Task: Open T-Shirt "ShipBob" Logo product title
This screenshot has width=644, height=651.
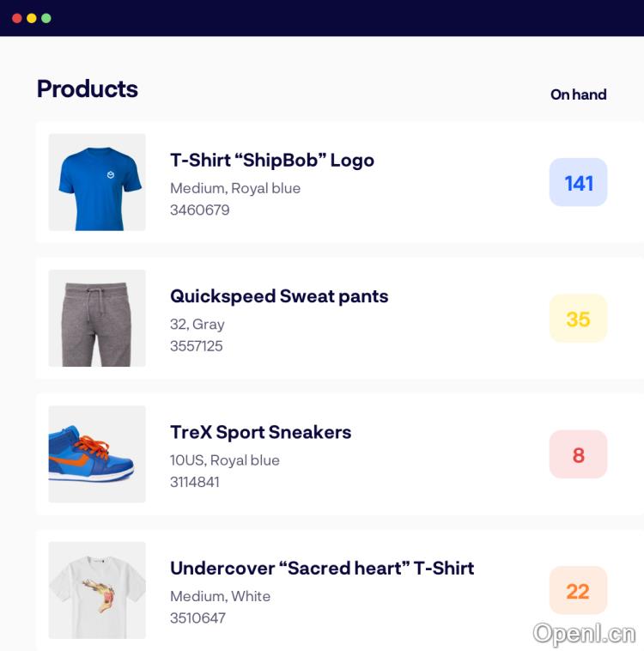Action: [x=272, y=161]
